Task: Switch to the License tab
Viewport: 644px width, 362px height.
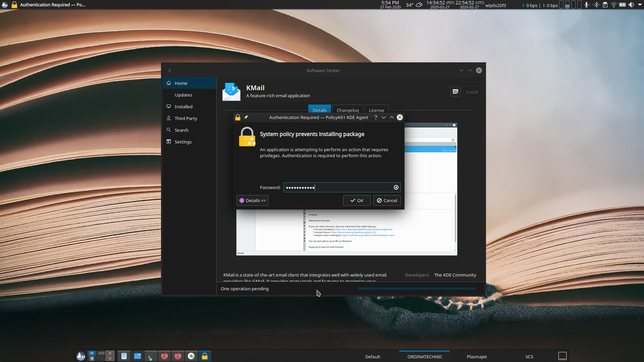Action: (x=376, y=110)
